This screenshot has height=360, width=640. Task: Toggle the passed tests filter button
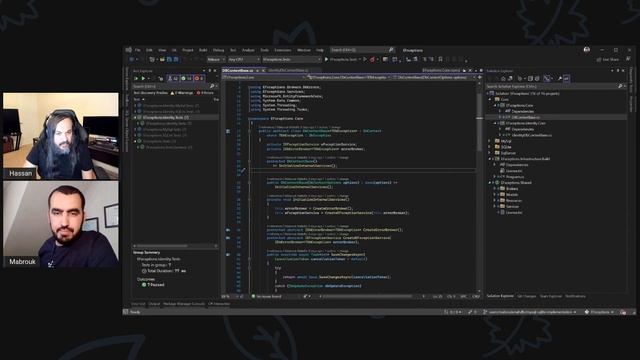pyautogui.click(x=187, y=78)
